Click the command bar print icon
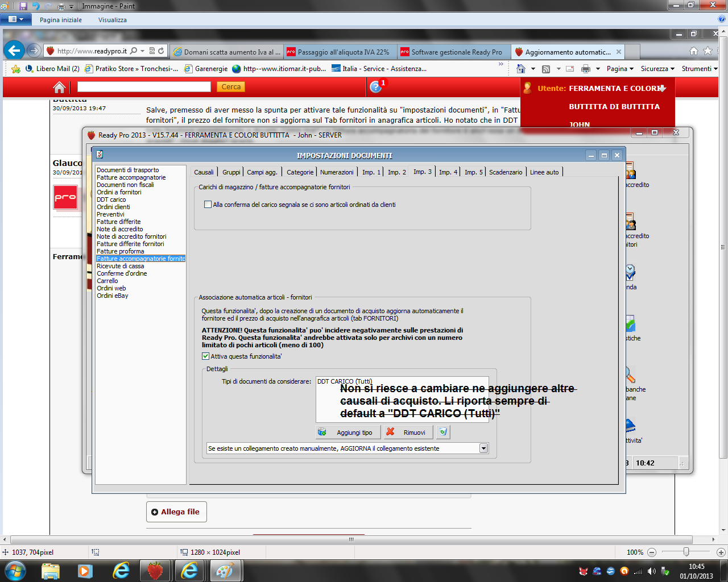 pyautogui.click(x=586, y=69)
